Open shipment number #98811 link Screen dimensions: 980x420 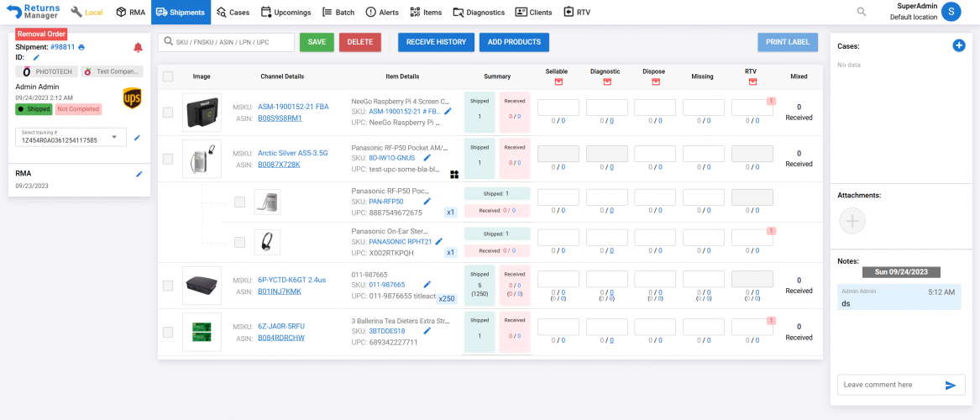click(62, 47)
